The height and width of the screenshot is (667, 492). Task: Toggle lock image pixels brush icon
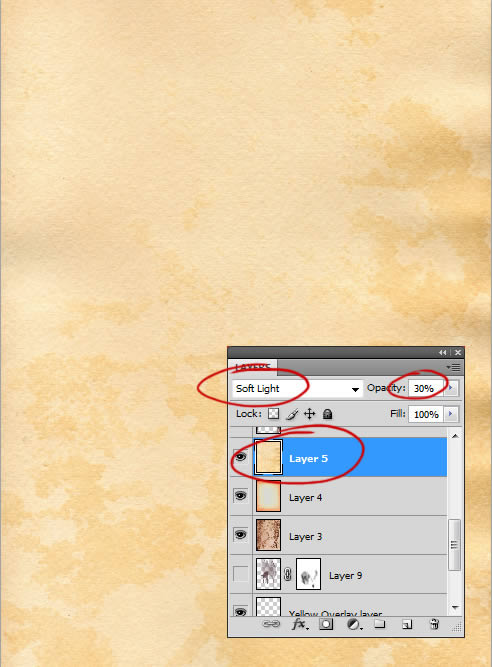pos(292,413)
